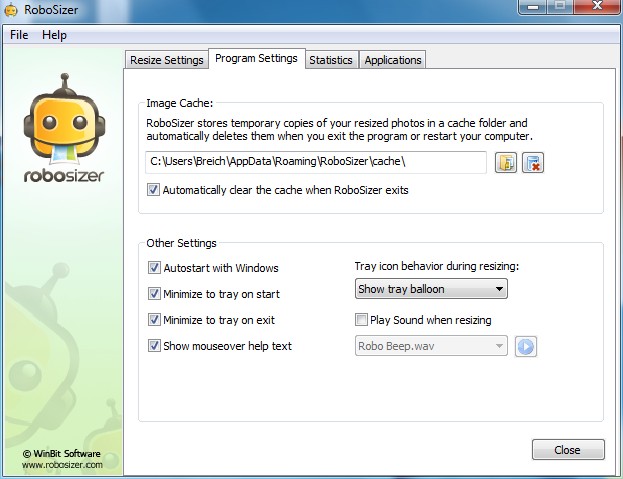623x479 pixels.
Task: Open the Applications tab
Action: tap(393, 60)
